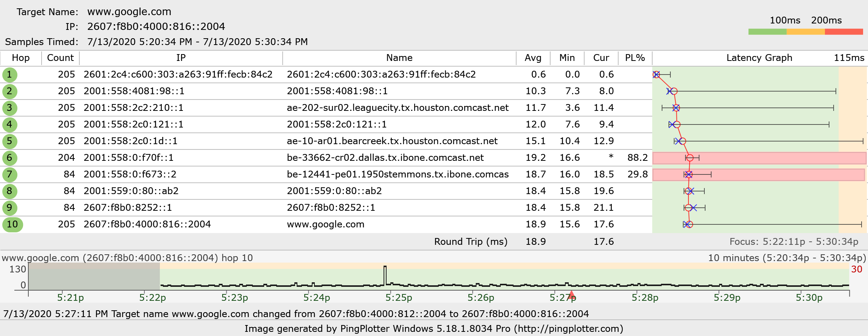Screen dimensions: 868x336
Task: Click the 115ms graph scale label
Action: [849, 58]
